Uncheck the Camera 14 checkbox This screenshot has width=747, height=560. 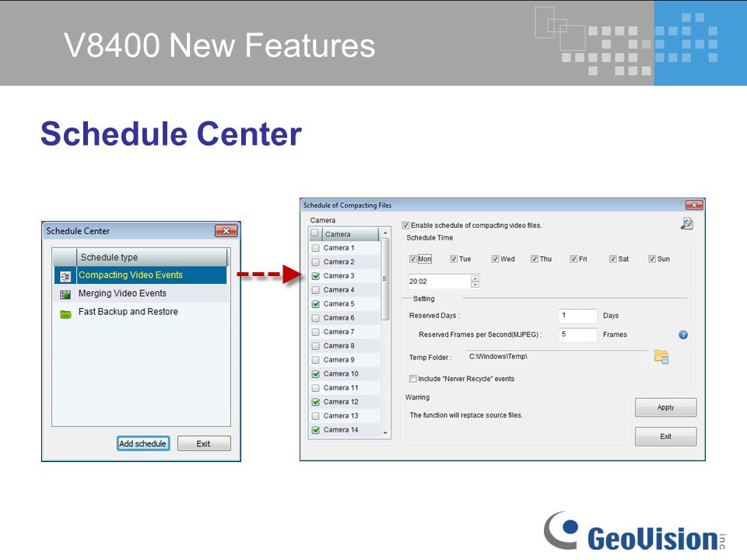(315, 430)
